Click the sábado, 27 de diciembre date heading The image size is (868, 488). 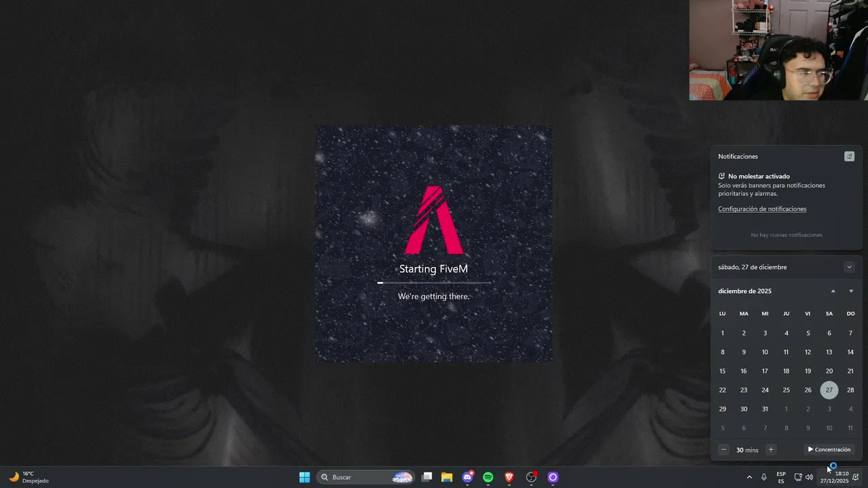coord(753,267)
